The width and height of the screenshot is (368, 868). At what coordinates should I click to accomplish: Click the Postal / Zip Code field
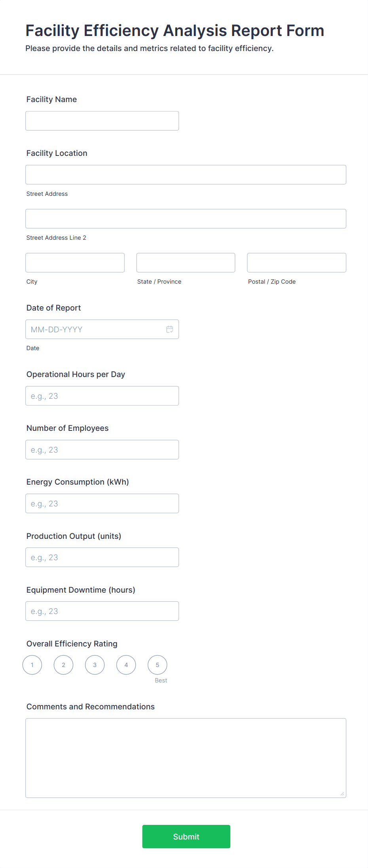coord(296,263)
